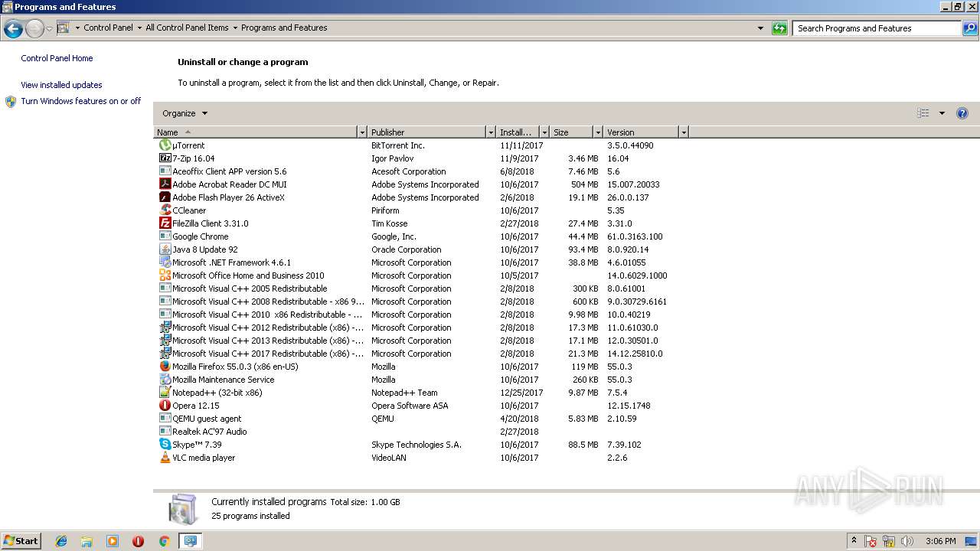Select the 7-Zip 16.04 icon
Image resolution: width=980 pixels, height=551 pixels.
click(165, 158)
